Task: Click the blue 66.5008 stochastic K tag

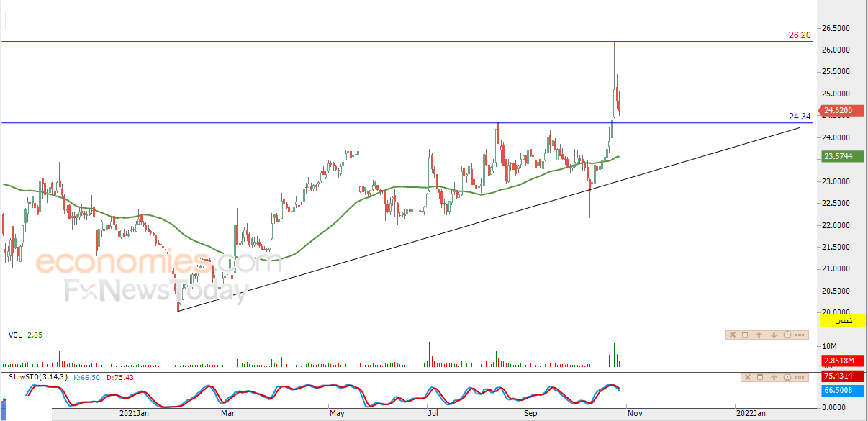Action: pyautogui.click(x=841, y=390)
